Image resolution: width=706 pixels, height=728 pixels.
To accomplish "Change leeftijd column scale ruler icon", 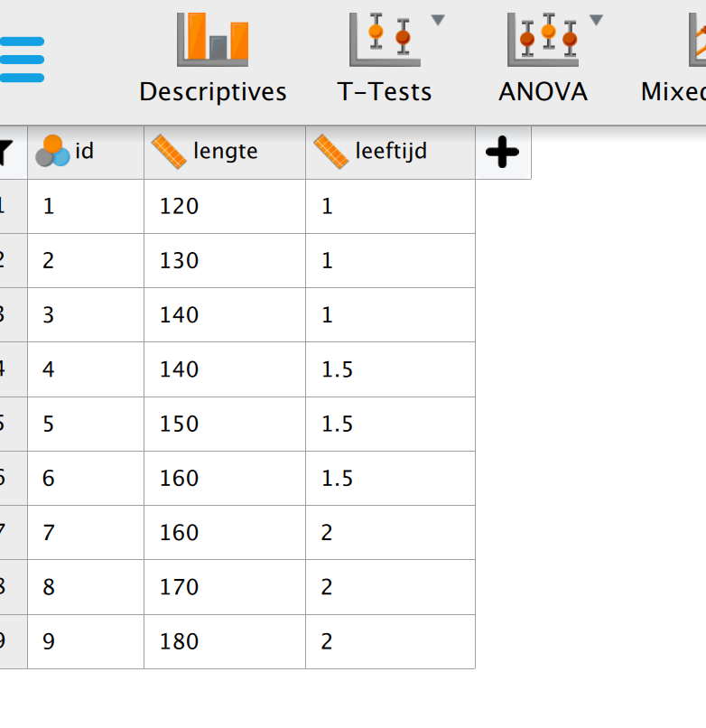I will tap(331, 152).
